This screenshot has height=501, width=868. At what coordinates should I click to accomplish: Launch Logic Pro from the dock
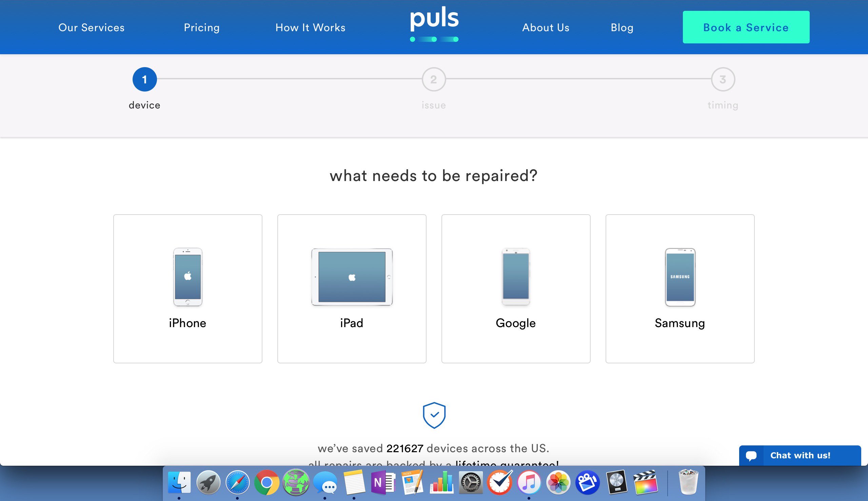617,482
